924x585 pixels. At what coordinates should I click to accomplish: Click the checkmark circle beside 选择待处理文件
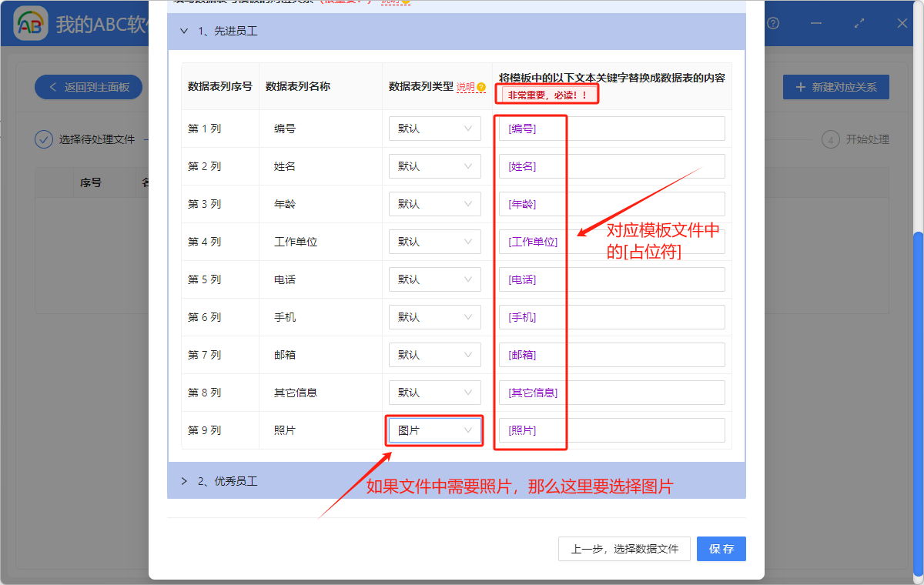click(x=44, y=139)
